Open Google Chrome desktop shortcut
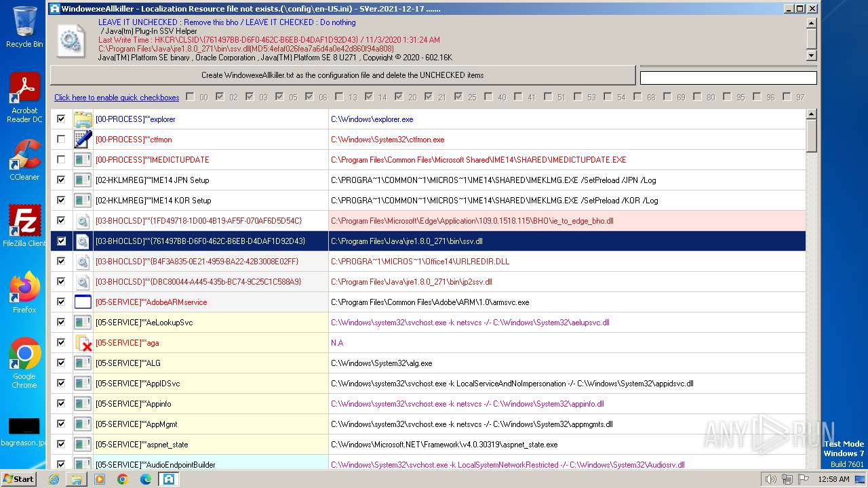868x488 pixels. tap(24, 363)
